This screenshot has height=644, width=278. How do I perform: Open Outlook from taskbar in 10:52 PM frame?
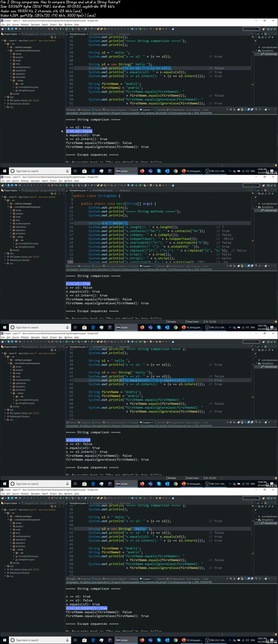(167, 640)
